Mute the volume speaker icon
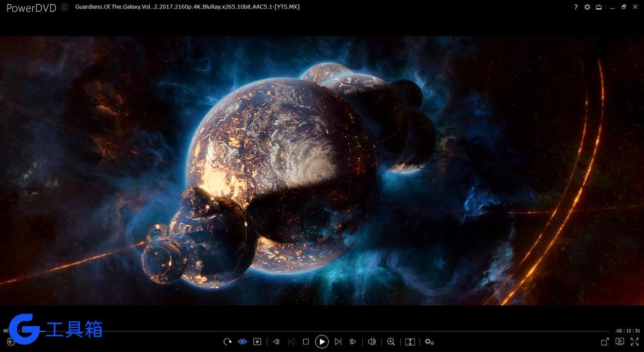The image size is (644, 352). [x=372, y=342]
